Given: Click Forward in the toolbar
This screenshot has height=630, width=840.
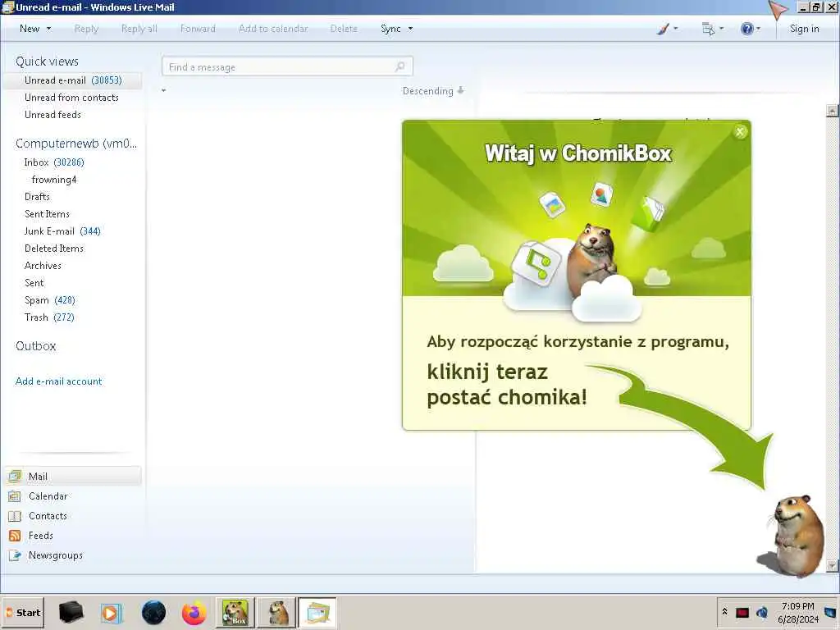Looking at the screenshot, I should [x=198, y=29].
